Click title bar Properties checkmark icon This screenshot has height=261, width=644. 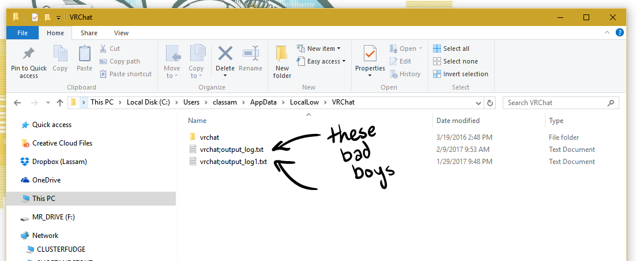(x=35, y=17)
